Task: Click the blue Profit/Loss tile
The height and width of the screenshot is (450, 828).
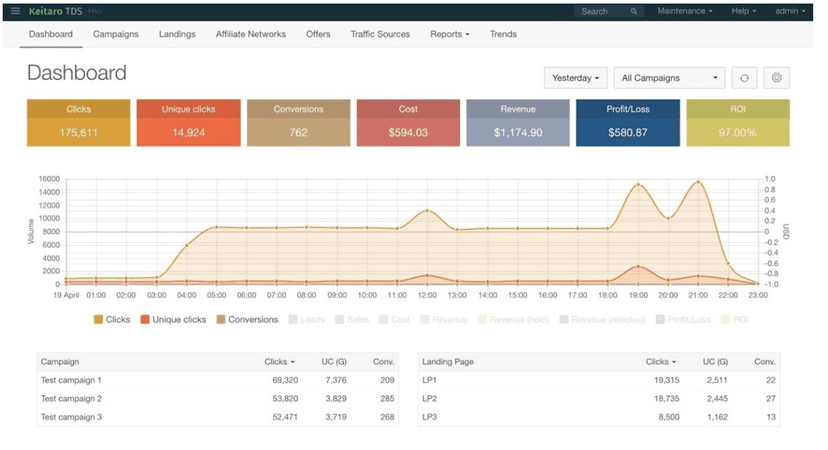Action: click(628, 123)
